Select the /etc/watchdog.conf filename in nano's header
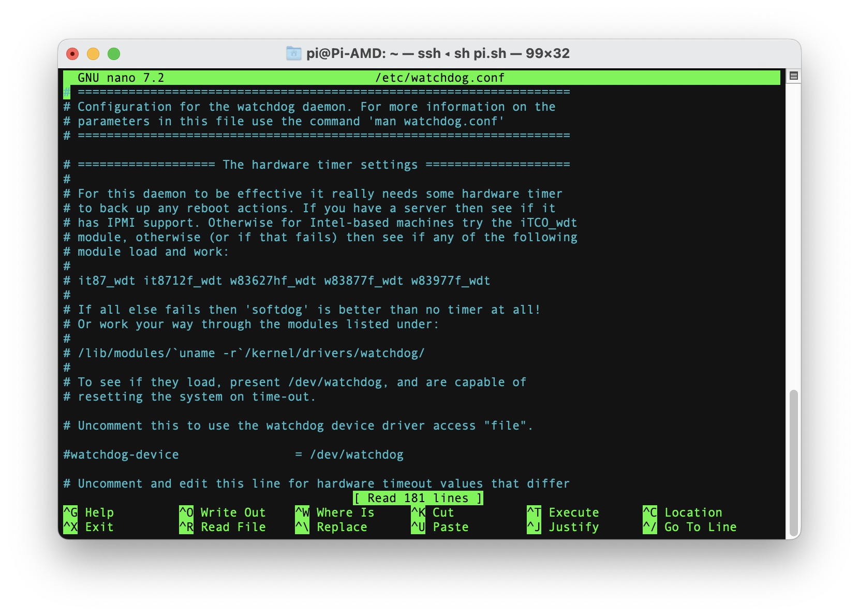The height and width of the screenshot is (616, 859). click(x=439, y=78)
